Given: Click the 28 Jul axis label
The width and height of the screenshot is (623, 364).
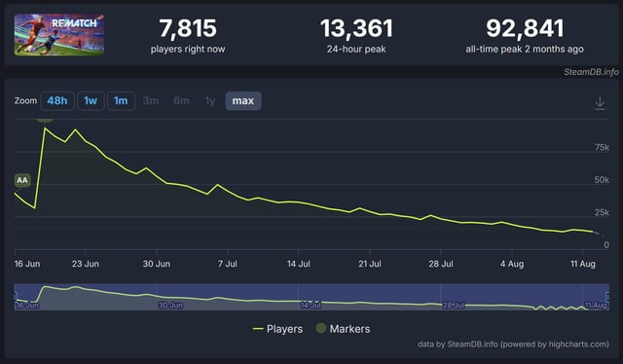Looking at the screenshot, I should [x=441, y=264].
